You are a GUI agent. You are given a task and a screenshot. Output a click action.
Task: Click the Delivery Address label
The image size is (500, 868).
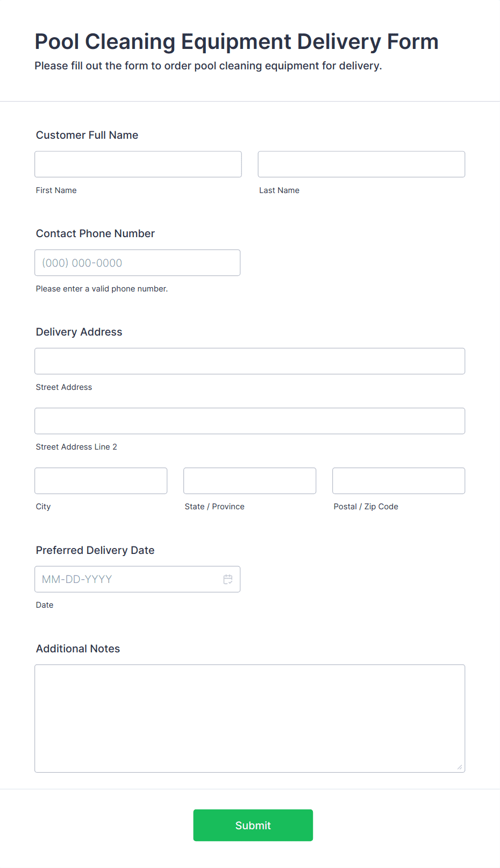pyautogui.click(x=79, y=332)
